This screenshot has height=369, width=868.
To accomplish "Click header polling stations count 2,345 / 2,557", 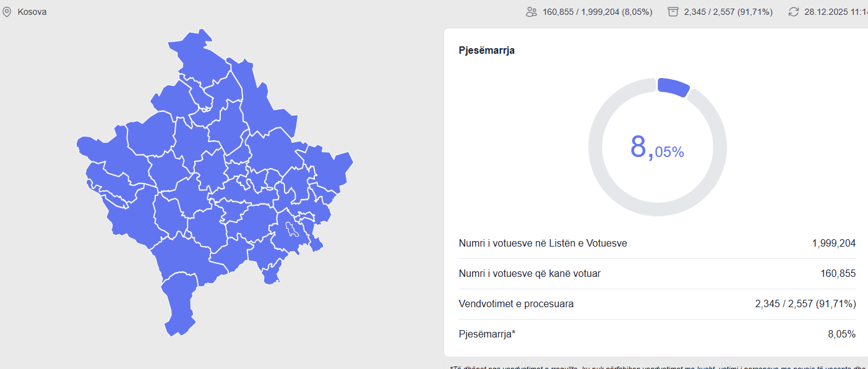I will 728,12.
